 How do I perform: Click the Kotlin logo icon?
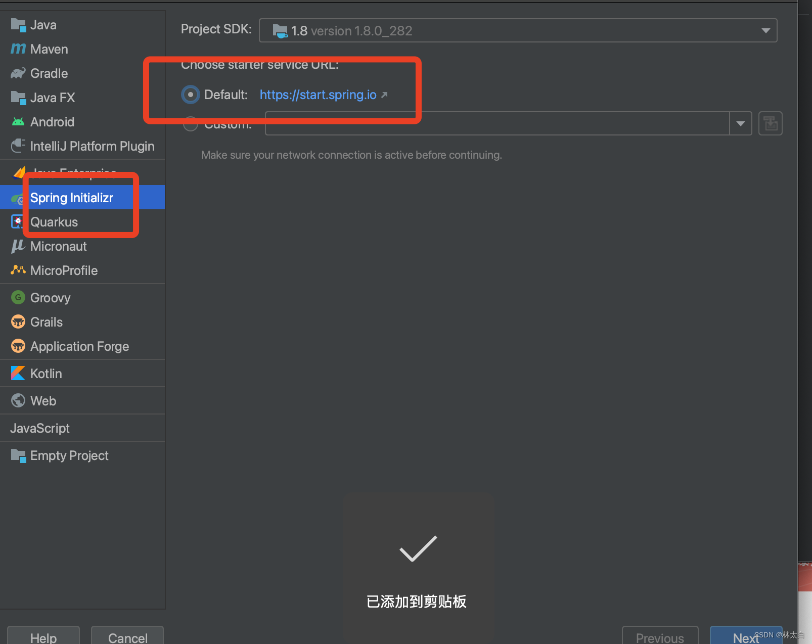click(x=18, y=373)
